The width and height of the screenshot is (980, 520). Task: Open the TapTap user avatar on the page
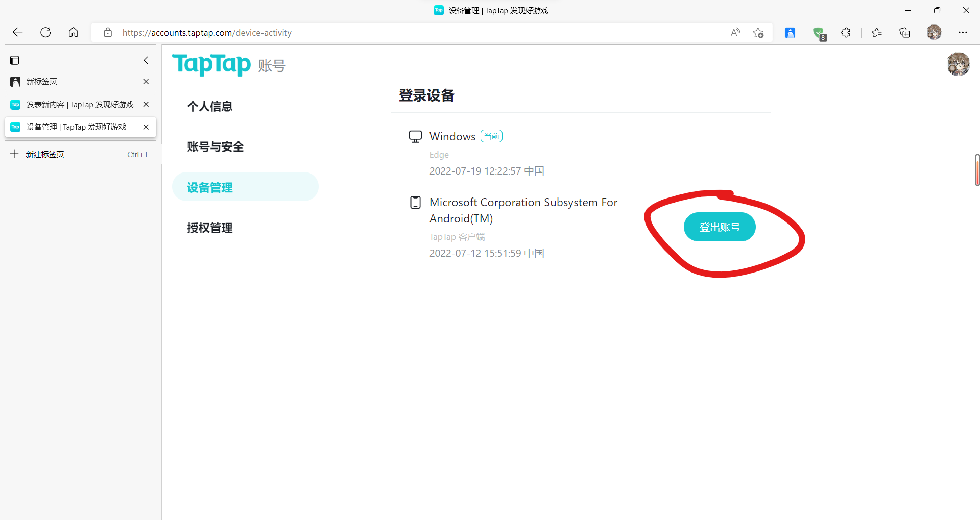(958, 64)
